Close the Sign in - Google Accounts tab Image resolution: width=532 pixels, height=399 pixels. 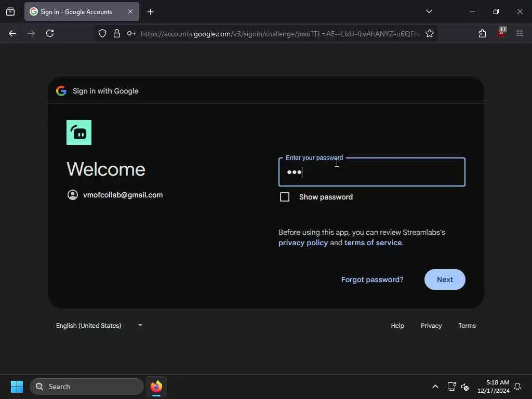130,11
